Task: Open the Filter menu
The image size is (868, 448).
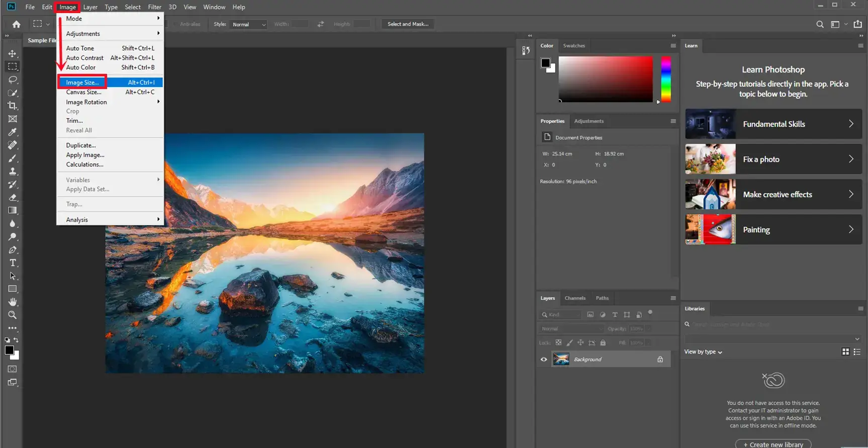Action: (x=154, y=7)
